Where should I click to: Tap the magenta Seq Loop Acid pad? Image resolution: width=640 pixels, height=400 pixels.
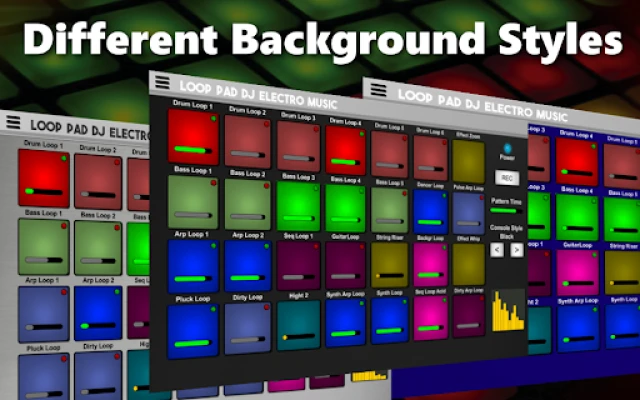[430, 314]
